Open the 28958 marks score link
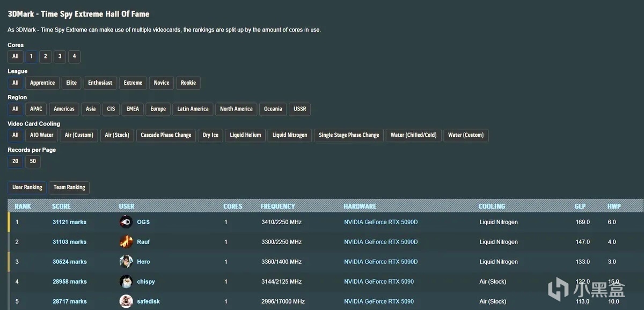This screenshot has width=644, height=310. coord(69,282)
